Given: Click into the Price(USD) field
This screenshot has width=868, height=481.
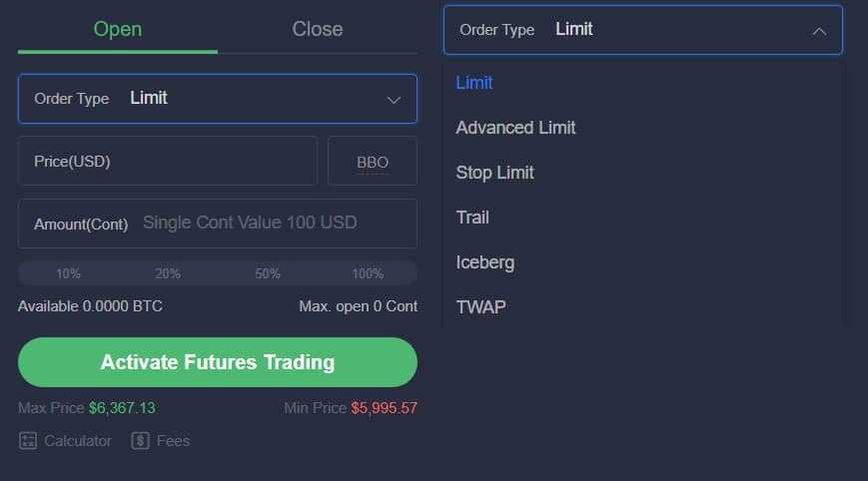Looking at the screenshot, I should click(168, 162).
